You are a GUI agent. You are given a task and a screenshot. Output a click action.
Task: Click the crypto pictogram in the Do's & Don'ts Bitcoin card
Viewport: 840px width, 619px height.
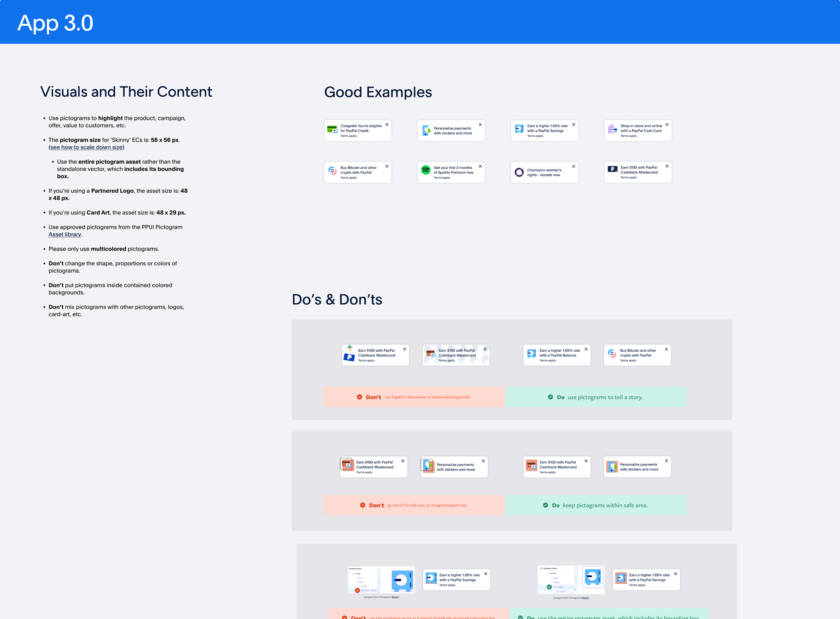click(x=612, y=353)
